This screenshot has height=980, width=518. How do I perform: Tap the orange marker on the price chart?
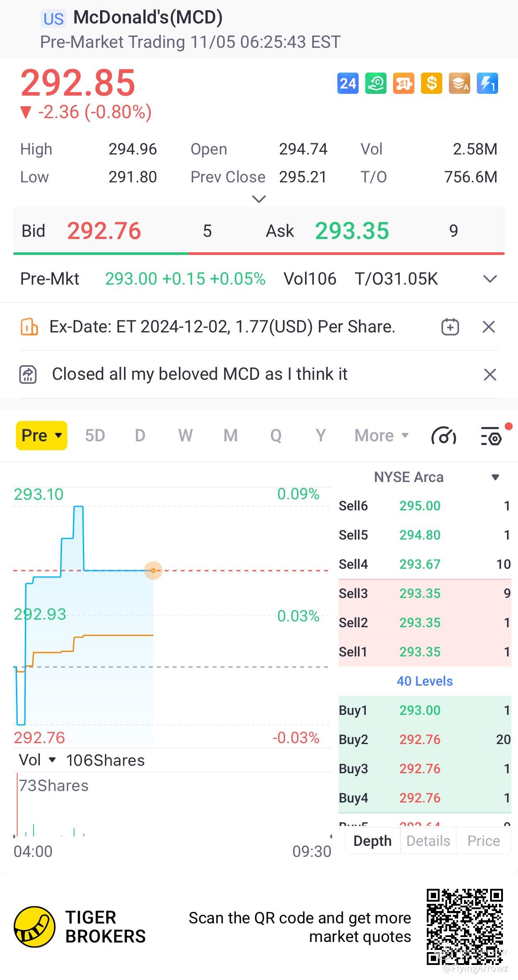(153, 571)
